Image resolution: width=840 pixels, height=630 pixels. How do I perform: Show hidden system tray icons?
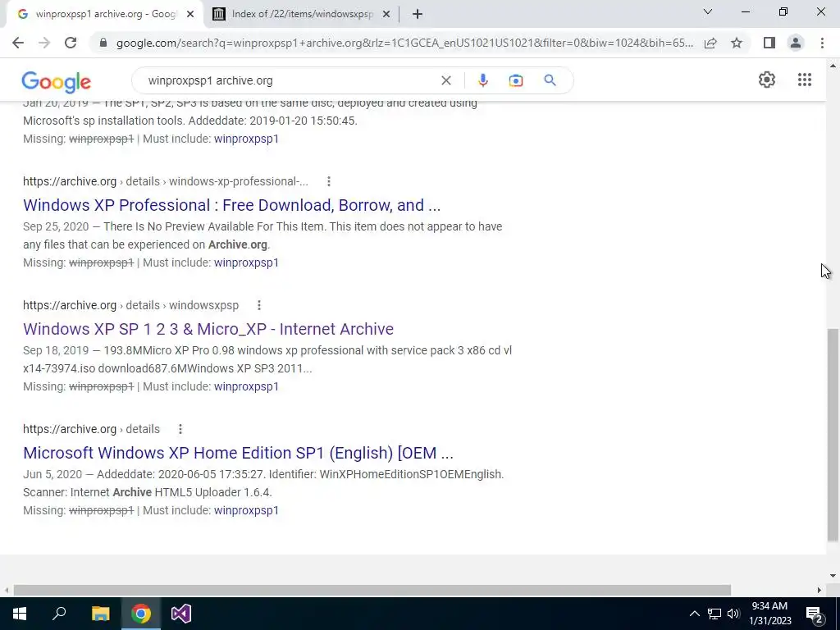click(694, 614)
